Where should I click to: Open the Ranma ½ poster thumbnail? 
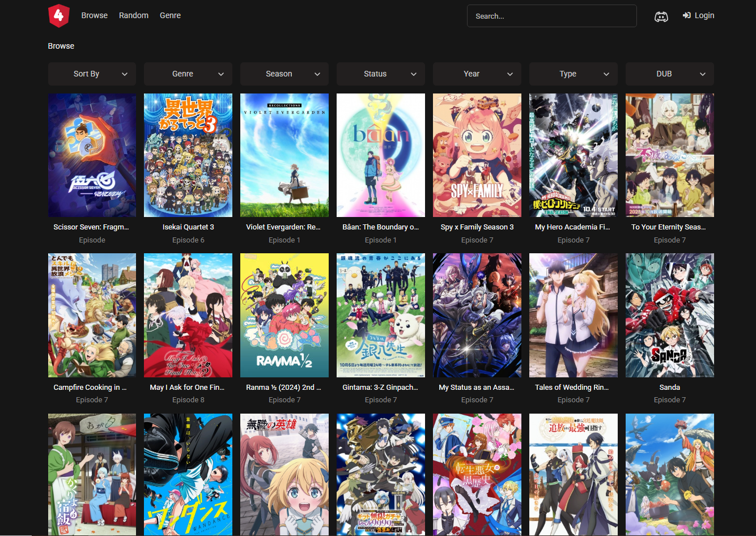[284, 315]
